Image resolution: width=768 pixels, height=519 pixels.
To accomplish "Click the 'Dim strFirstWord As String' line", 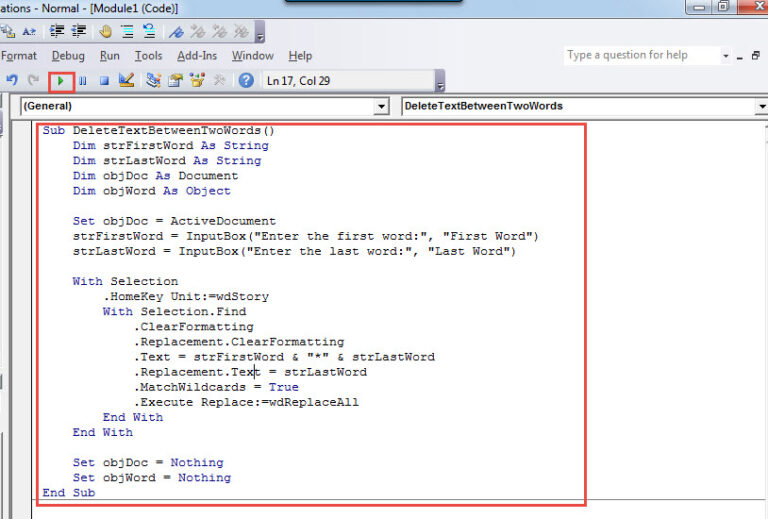I will tap(170, 145).
